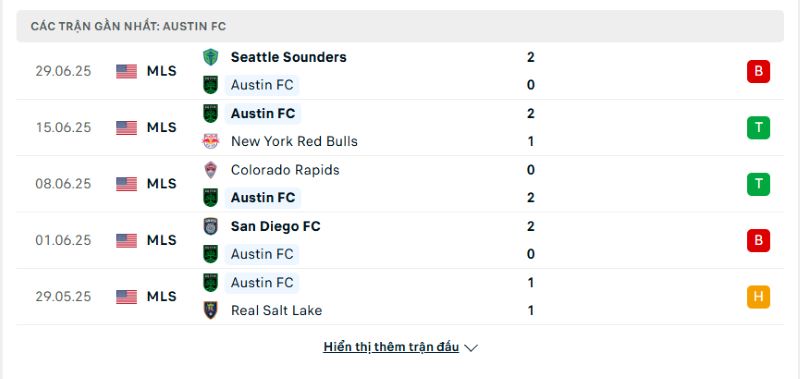Open the San Diego FC team name

tap(276, 226)
